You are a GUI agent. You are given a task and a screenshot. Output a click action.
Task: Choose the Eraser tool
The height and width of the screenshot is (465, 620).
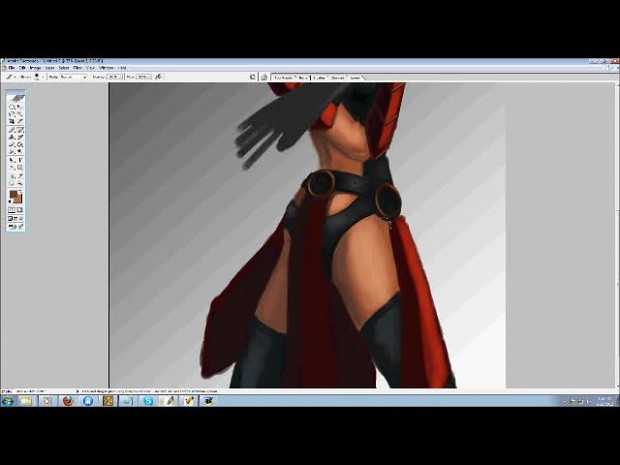[x=12, y=144]
